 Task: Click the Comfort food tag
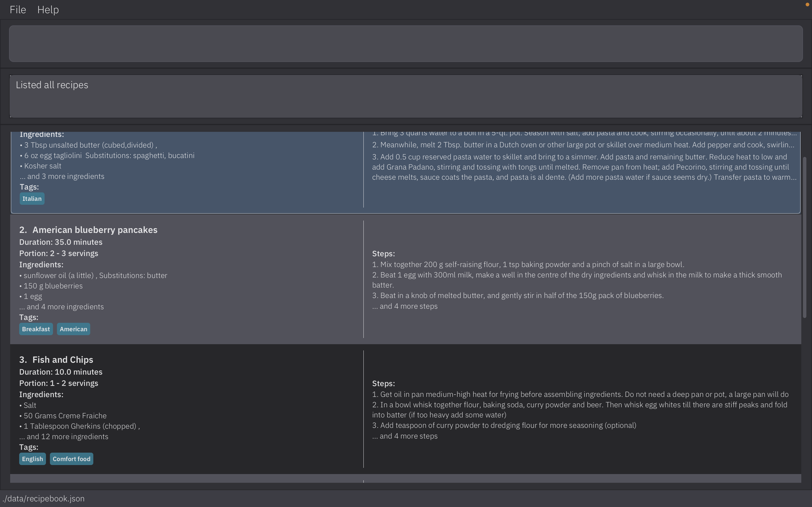(71, 459)
